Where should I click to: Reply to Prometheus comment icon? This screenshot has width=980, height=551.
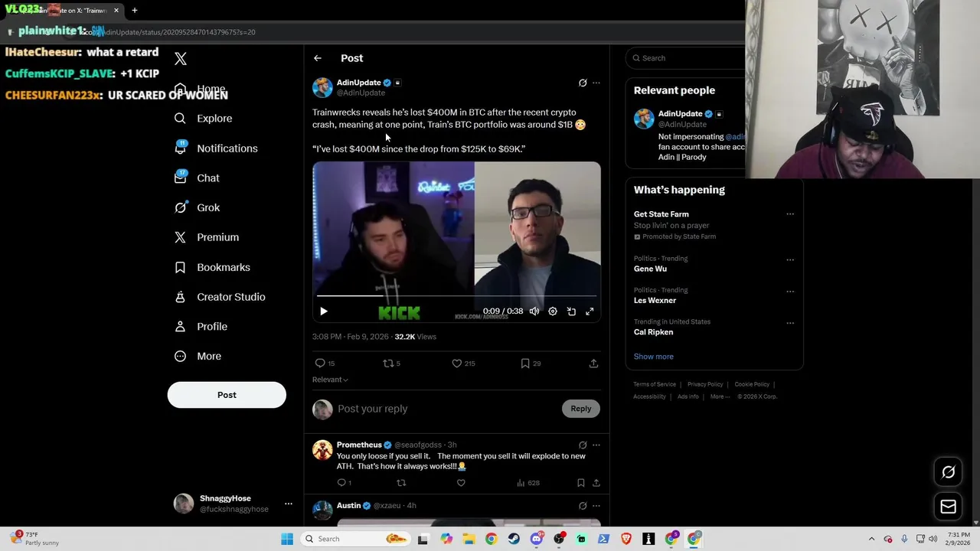tap(344, 483)
